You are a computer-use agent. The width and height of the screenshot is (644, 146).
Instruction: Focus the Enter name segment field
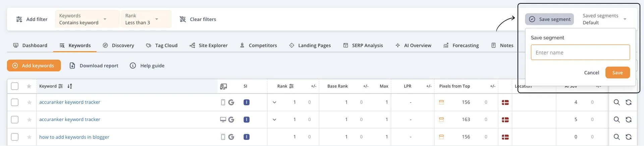580,53
